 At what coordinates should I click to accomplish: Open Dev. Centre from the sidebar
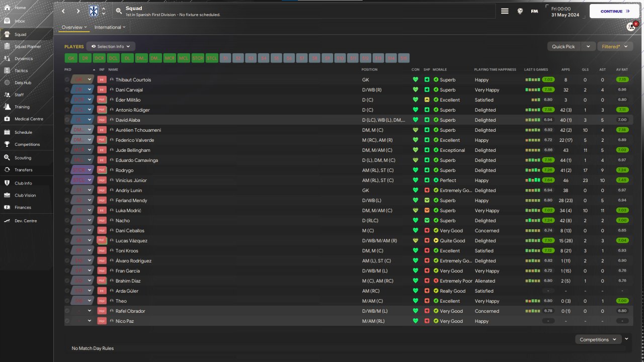tap(27, 221)
